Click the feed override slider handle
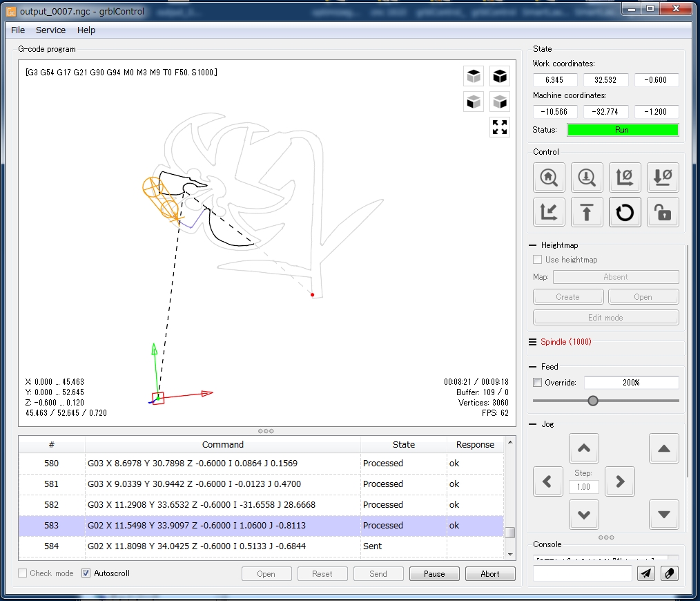 [x=593, y=401]
